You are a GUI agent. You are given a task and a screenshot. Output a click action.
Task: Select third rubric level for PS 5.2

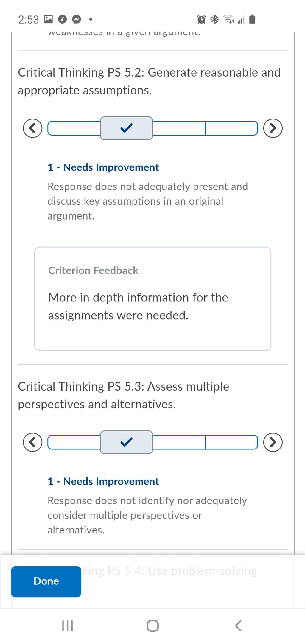tap(179, 128)
